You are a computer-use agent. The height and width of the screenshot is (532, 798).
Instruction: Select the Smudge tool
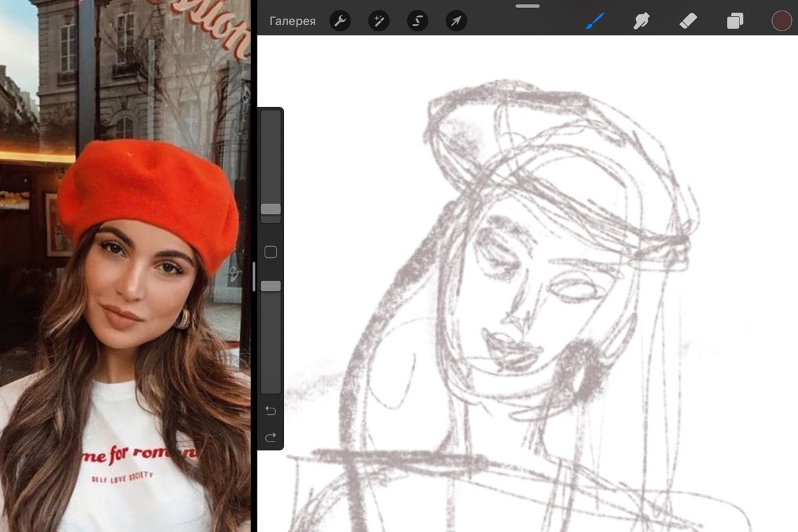641,21
